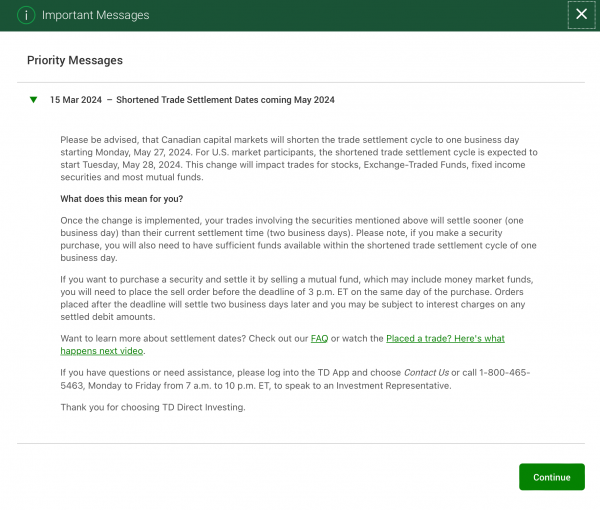This screenshot has height=510, width=600.
Task: Collapse the 15 Mar 2024 message triangle
Action: coord(34,100)
